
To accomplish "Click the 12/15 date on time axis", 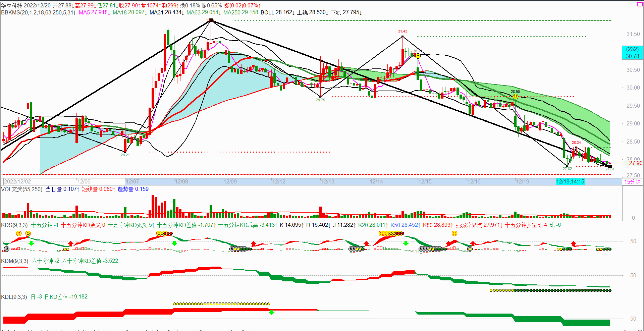I will tap(425, 181).
